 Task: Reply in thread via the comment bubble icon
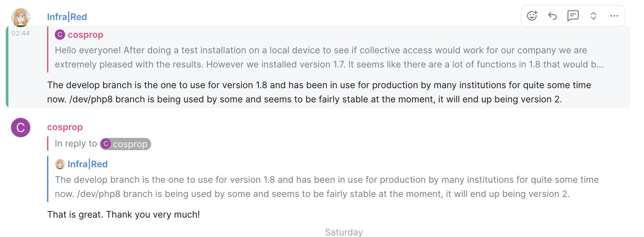[x=573, y=15]
